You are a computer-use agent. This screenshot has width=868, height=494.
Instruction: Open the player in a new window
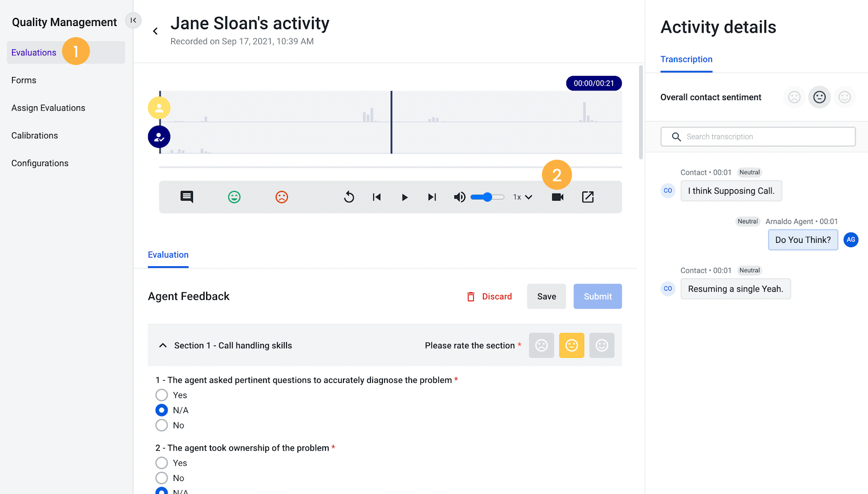pos(588,197)
